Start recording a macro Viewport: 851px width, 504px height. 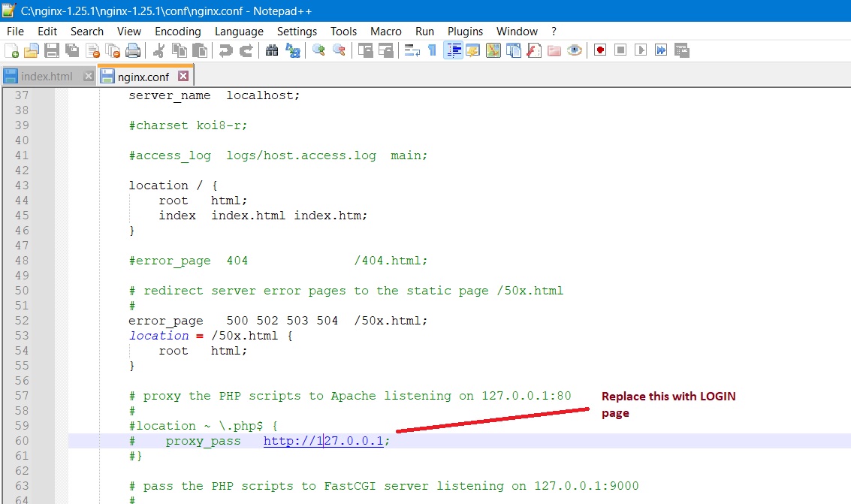(x=599, y=50)
